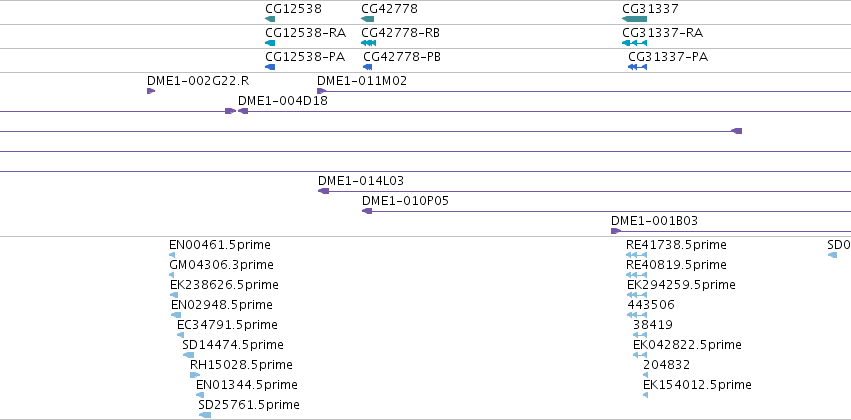851x420 pixels.
Task: Select protein label CG31337-PA
Action: (668, 56)
